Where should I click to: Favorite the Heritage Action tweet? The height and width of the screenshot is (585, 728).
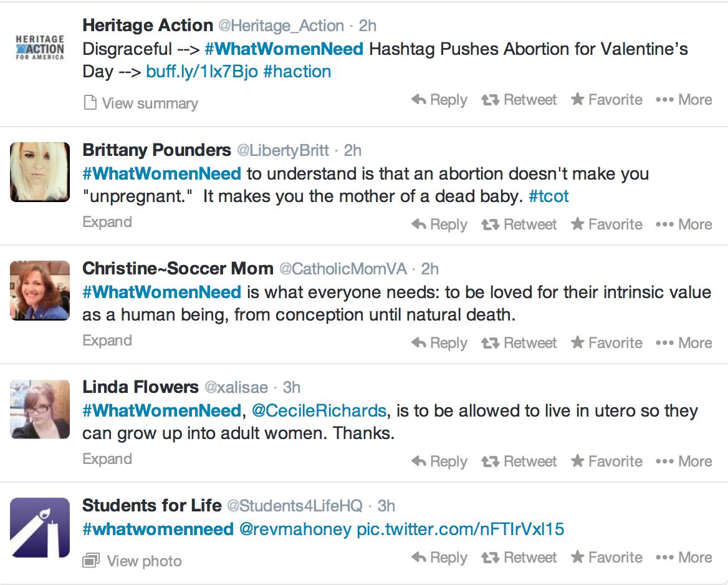pos(606,100)
